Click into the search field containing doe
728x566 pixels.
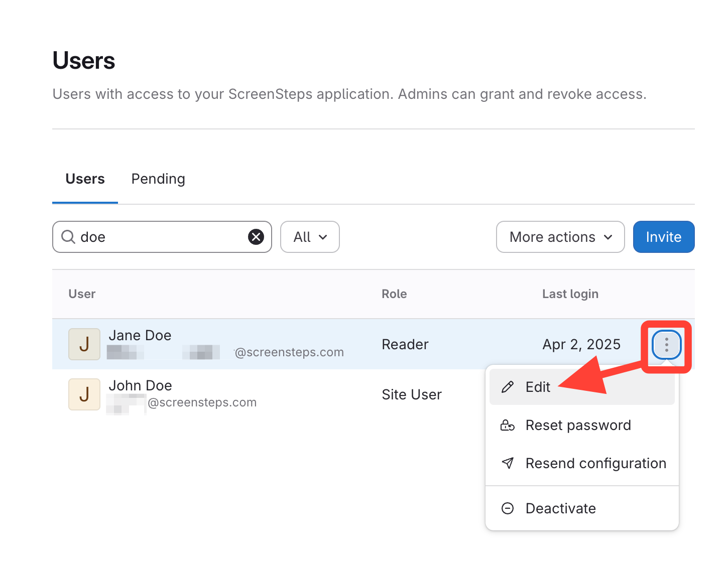pos(161,237)
